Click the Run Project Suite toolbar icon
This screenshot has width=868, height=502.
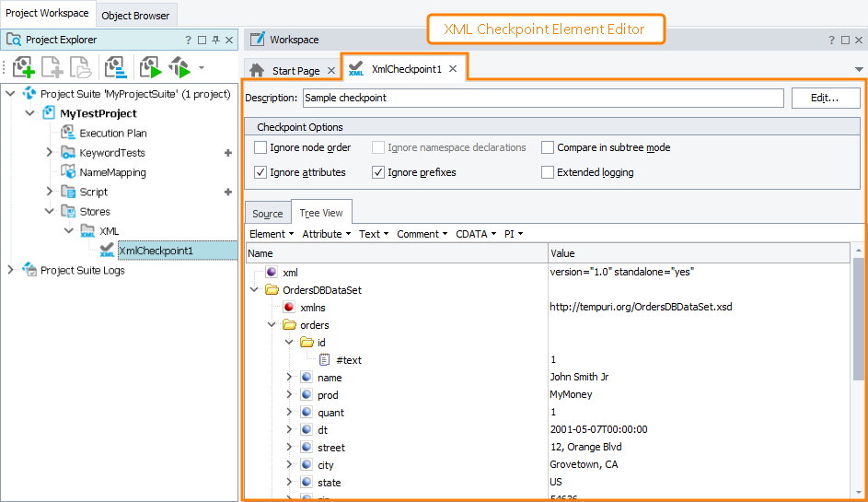179,67
